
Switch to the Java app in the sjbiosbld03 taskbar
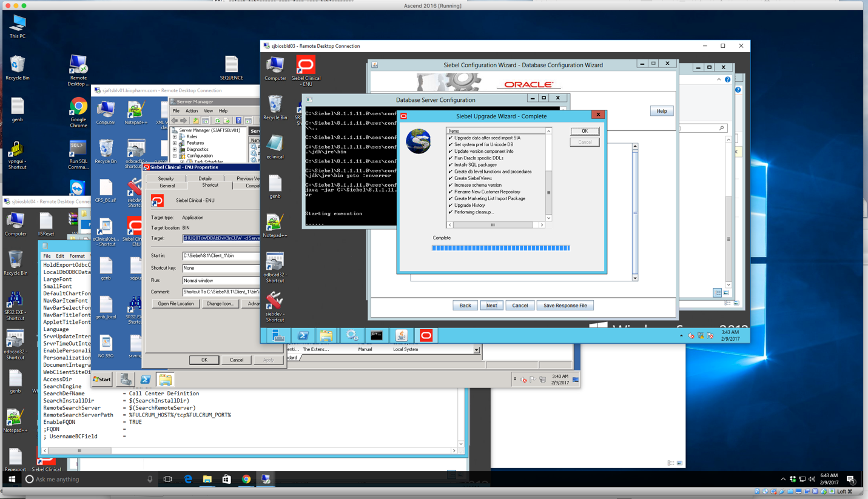[x=401, y=335]
